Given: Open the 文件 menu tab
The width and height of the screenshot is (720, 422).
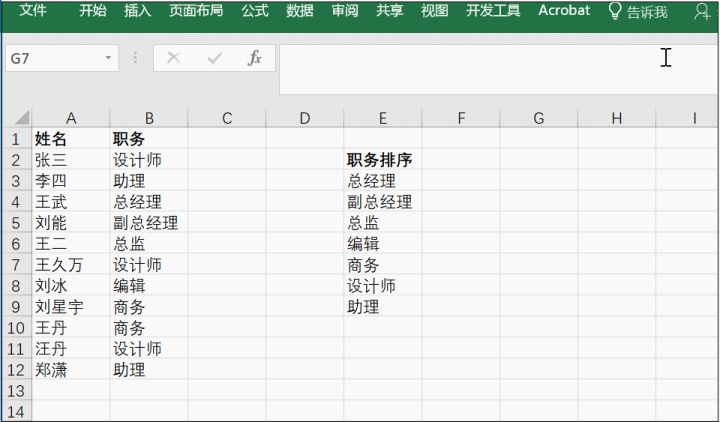Looking at the screenshot, I should click(x=33, y=10).
